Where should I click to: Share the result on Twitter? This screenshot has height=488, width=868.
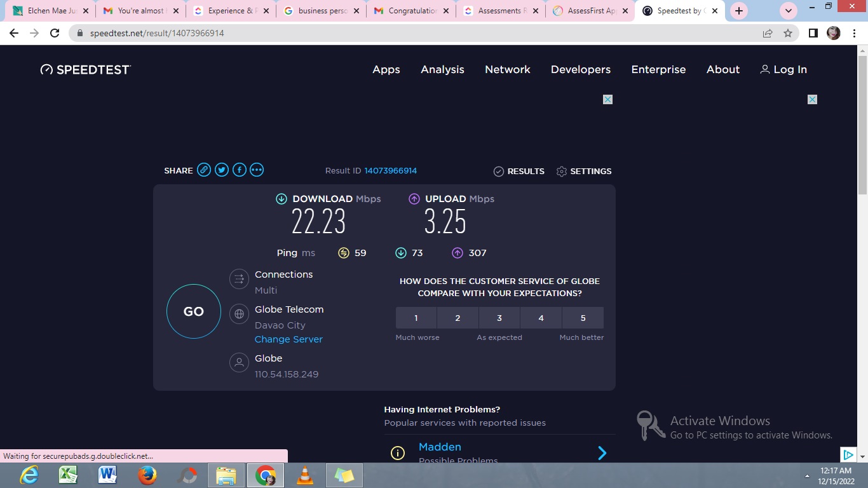point(222,170)
